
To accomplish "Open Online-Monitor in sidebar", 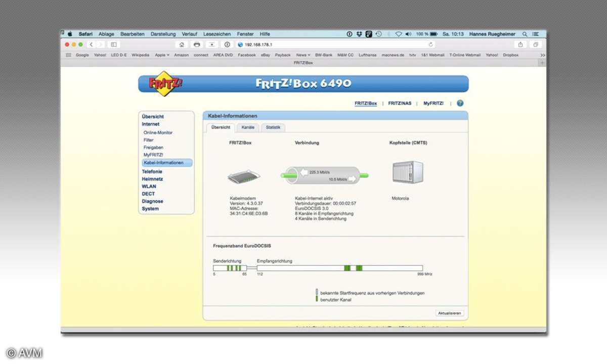I will (158, 132).
